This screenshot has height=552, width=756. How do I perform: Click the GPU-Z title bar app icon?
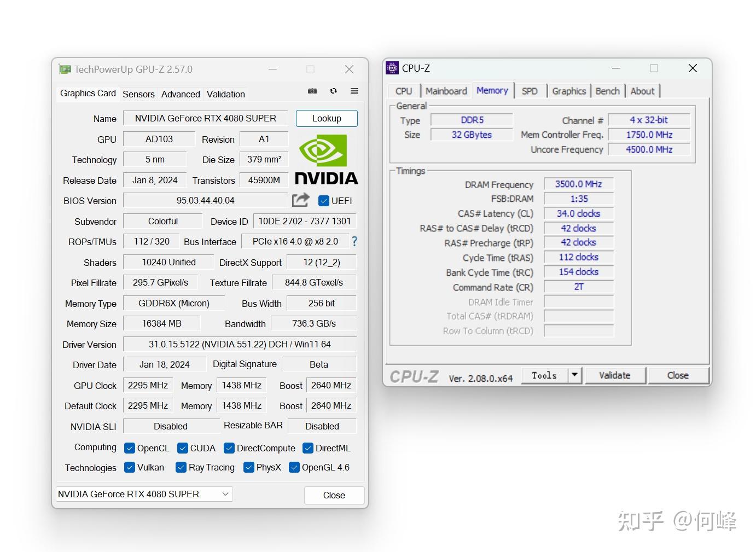coord(65,69)
